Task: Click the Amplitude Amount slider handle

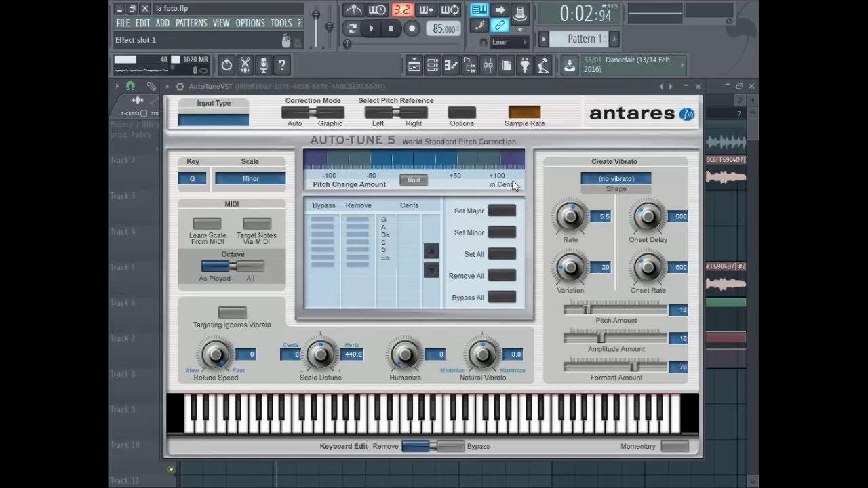Action: tap(600, 338)
